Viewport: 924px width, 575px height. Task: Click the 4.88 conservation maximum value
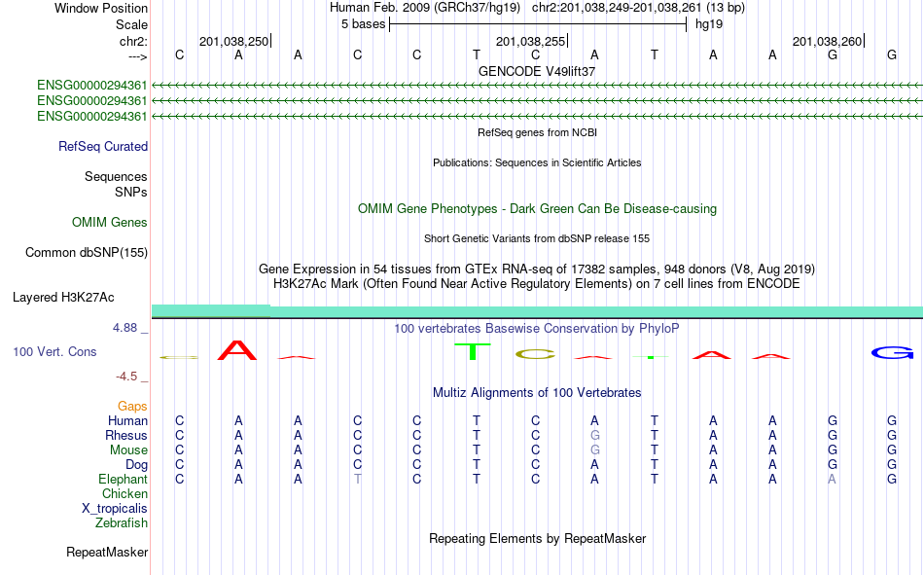pos(124,327)
